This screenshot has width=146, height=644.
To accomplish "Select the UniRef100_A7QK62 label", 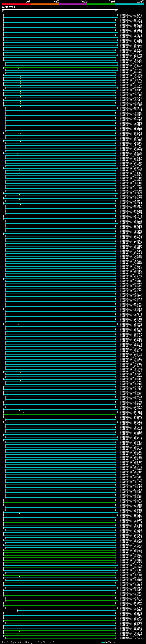I will point(131,58).
